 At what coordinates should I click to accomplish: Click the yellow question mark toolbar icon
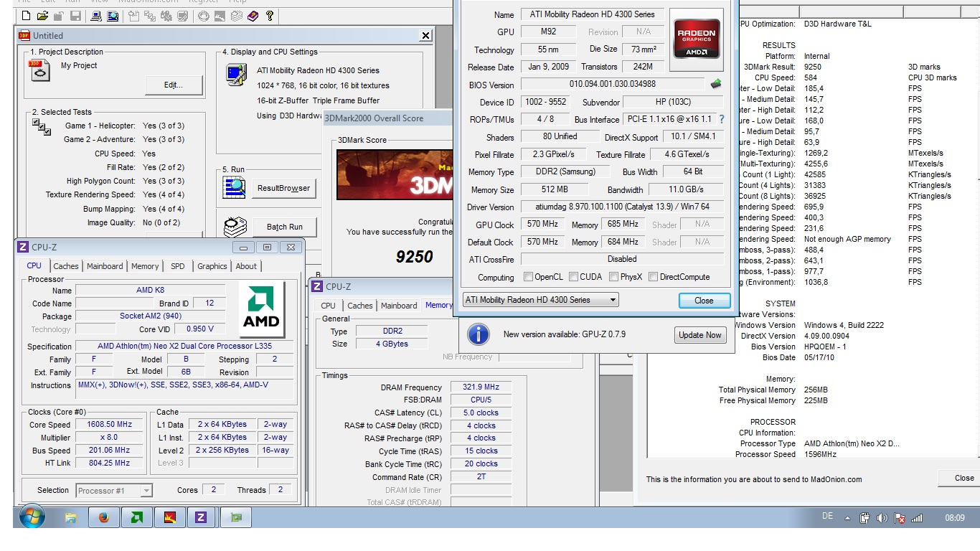tap(270, 15)
